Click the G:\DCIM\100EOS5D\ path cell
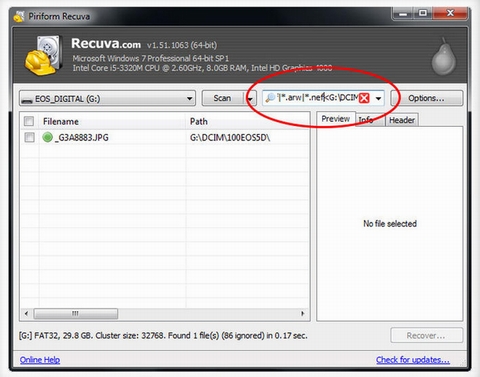 pos(230,137)
